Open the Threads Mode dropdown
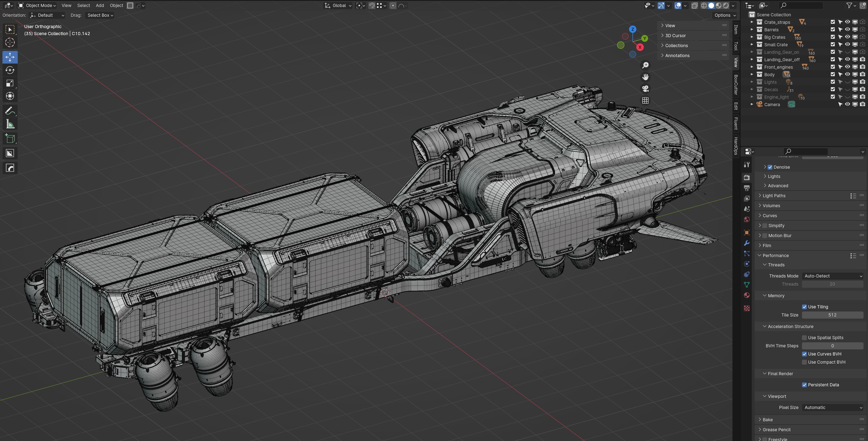868x441 pixels. [832, 276]
